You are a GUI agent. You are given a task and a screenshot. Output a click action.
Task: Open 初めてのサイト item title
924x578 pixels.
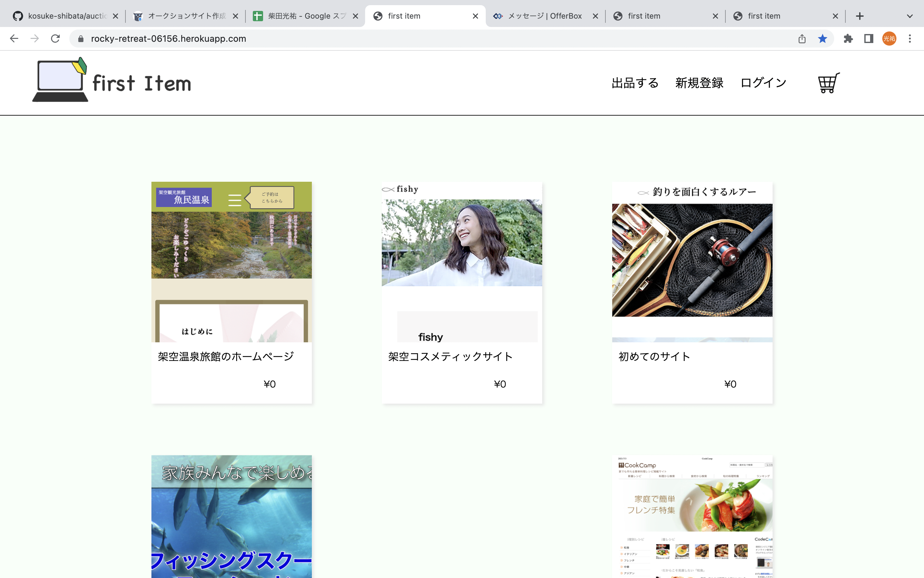[654, 356]
